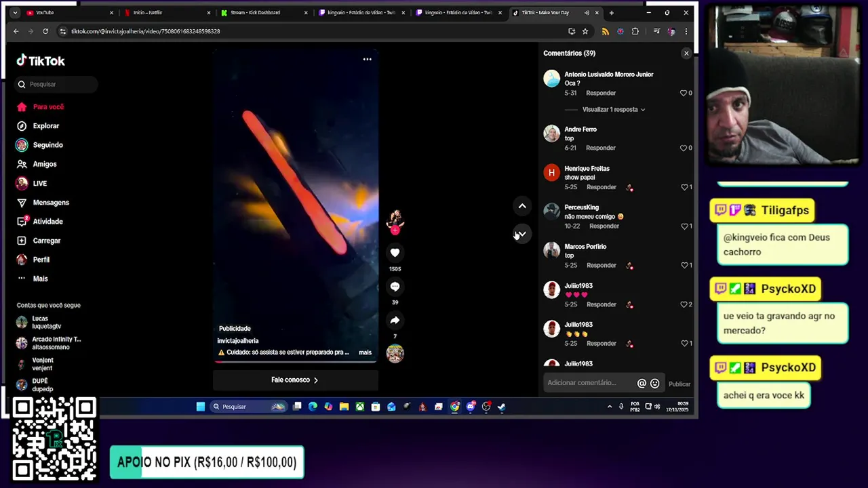
Task: Show hidden system tray icons
Action: click(609, 407)
